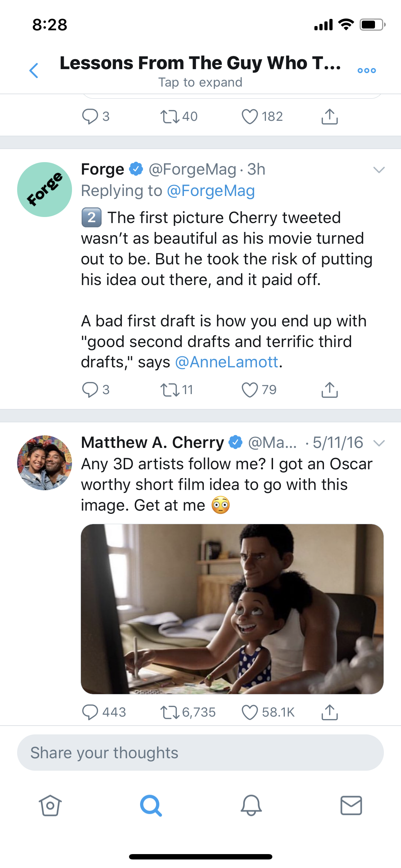The width and height of the screenshot is (401, 868).
Task: Go to the Home tab
Action: [x=50, y=805]
